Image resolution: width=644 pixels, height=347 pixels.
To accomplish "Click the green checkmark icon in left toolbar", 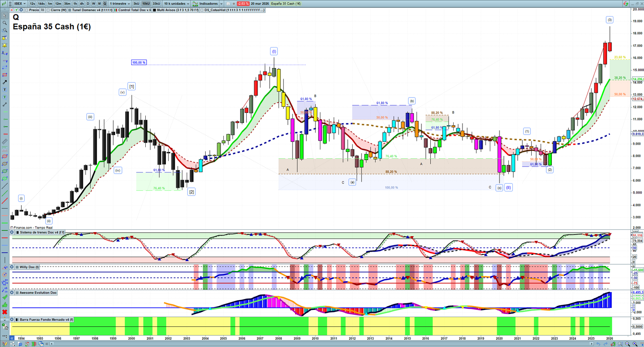I will 4,297.
